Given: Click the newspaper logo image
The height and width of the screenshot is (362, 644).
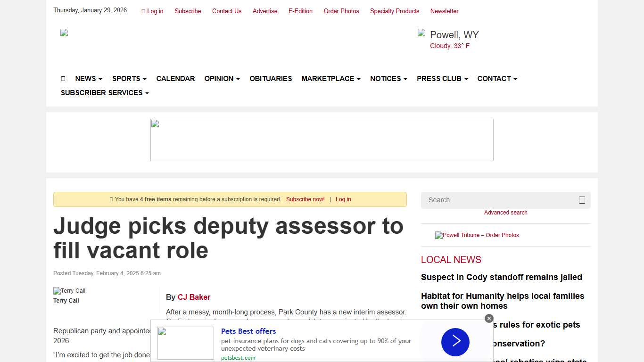Looking at the screenshot, I should coord(64,33).
